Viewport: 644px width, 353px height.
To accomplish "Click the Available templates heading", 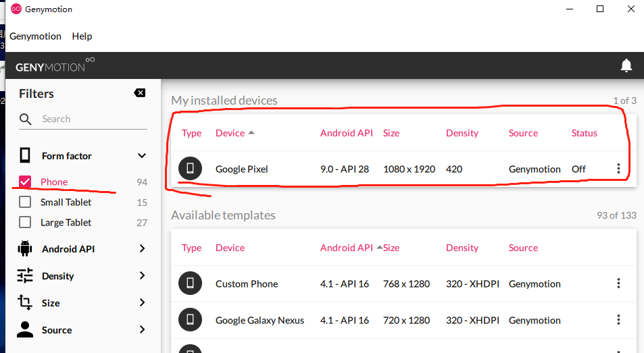I will [223, 215].
